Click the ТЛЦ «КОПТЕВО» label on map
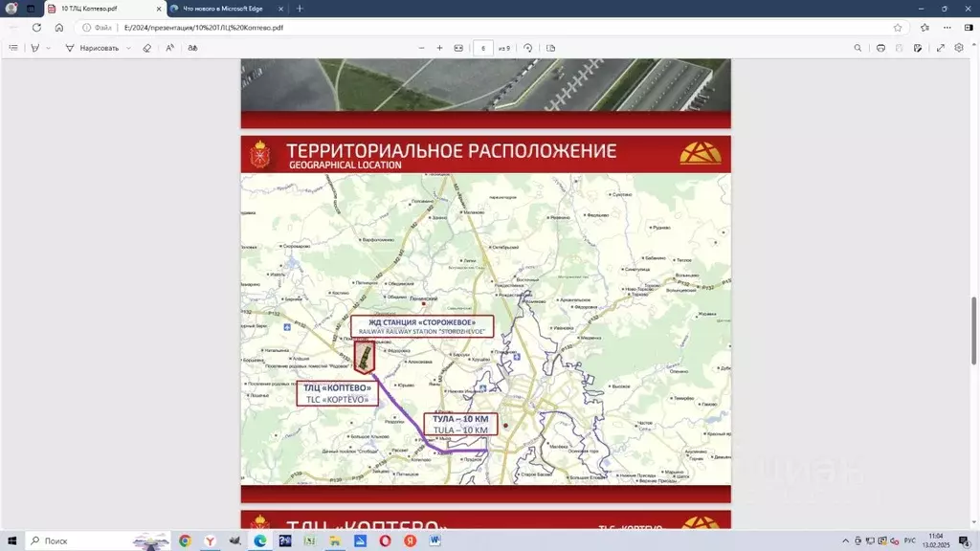The image size is (980, 551). tap(338, 393)
